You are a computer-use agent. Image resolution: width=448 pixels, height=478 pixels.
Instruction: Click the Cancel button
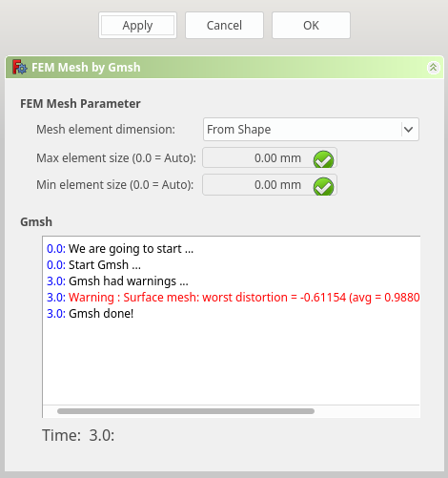[224, 26]
